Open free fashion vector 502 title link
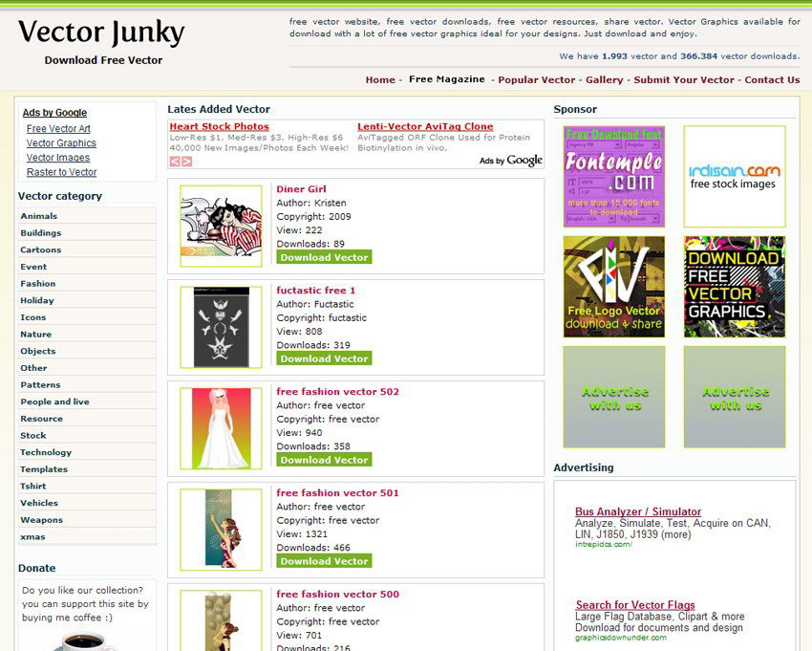Screen dimensions: 812x651 coord(337,391)
